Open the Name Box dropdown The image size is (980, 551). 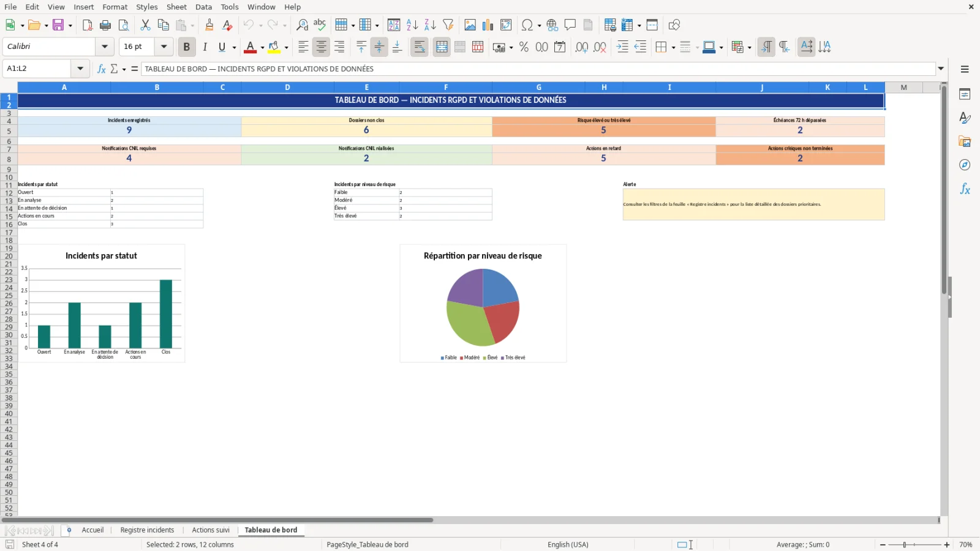click(80, 69)
